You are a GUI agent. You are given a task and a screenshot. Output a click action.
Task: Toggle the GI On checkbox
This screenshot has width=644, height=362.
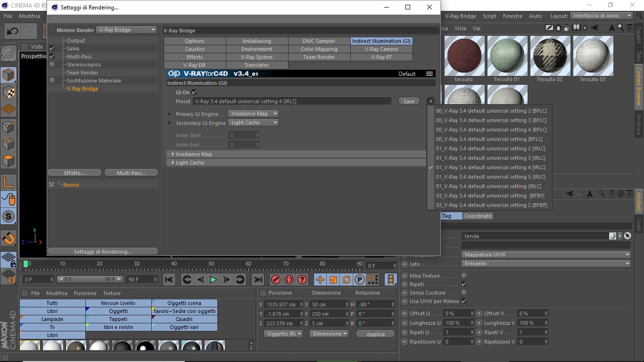click(194, 92)
